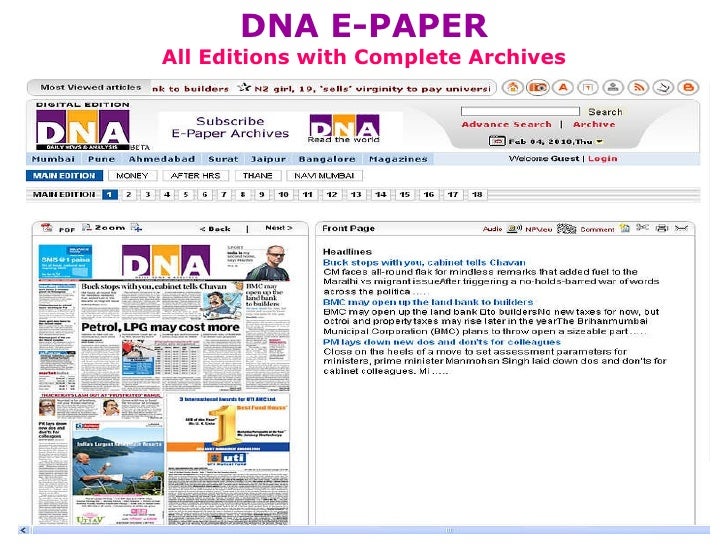The image size is (728, 546).
Task: Open headline BMC may open up the land bank
Action: (428, 302)
